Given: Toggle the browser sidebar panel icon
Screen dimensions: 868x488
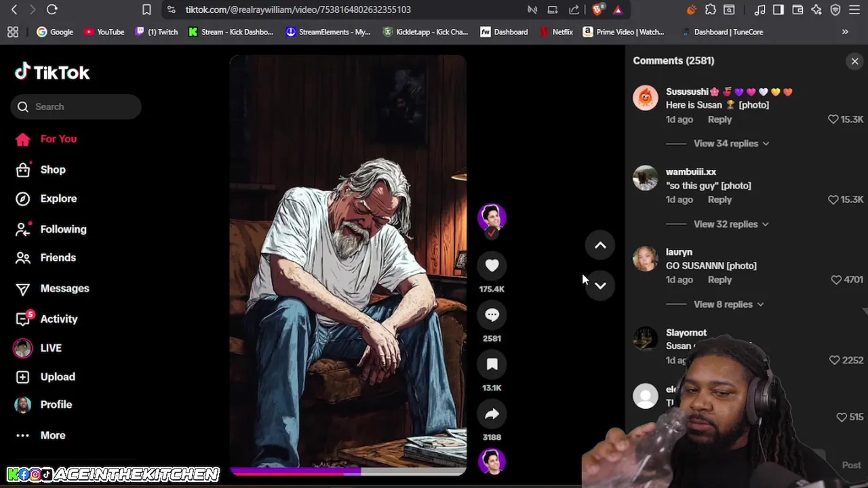Looking at the screenshot, I should (778, 9).
